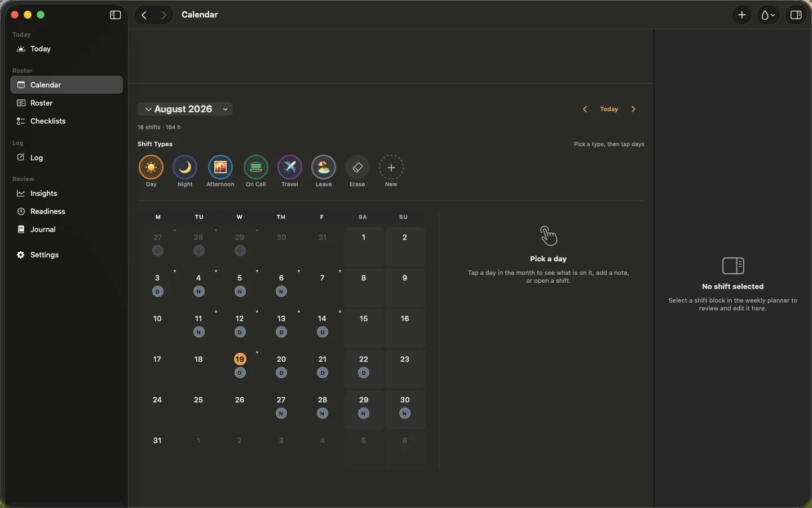Open Journal in the sidebar
The image size is (812, 508).
point(67,230)
